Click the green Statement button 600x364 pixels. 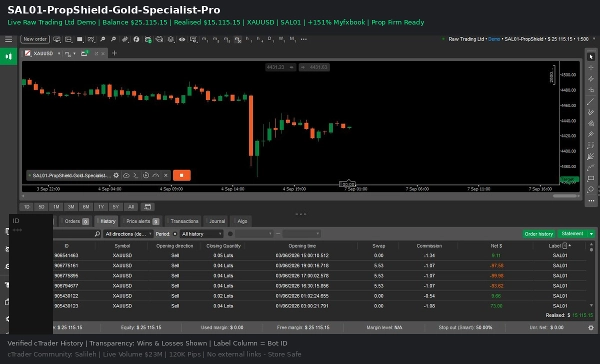click(x=572, y=234)
